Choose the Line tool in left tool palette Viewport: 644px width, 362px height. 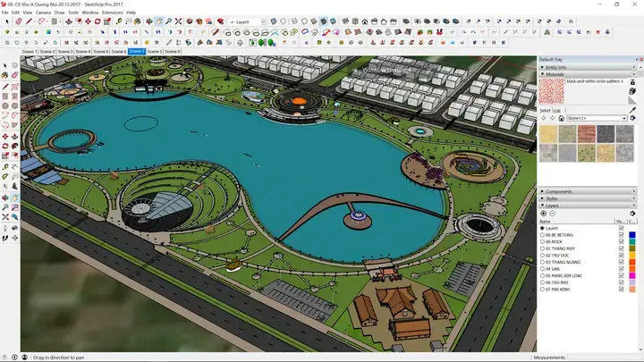click(x=5, y=87)
